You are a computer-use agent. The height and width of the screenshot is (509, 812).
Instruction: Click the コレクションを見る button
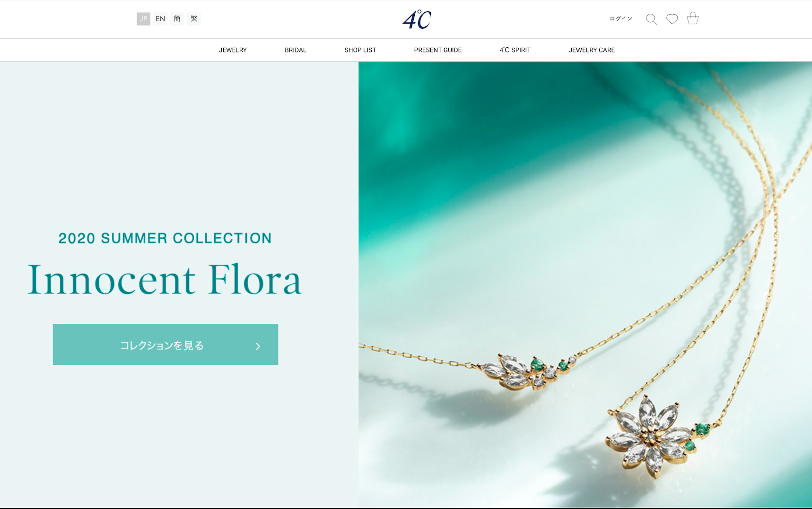[166, 345]
